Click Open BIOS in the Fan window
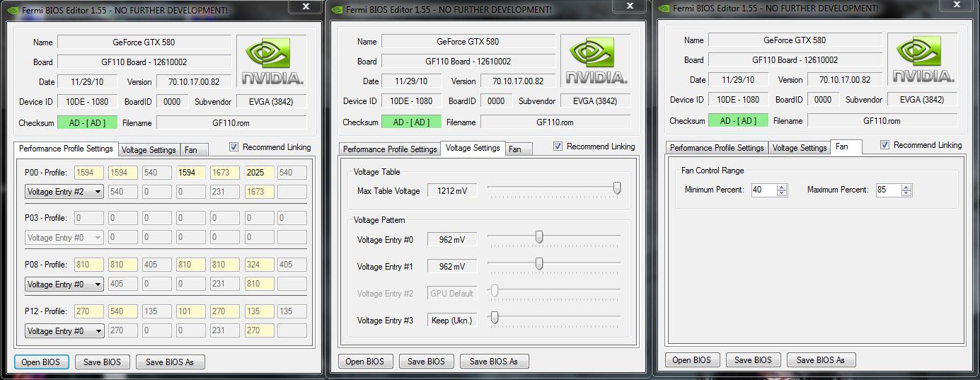This screenshot has width=980, height=380. point(692,359)
